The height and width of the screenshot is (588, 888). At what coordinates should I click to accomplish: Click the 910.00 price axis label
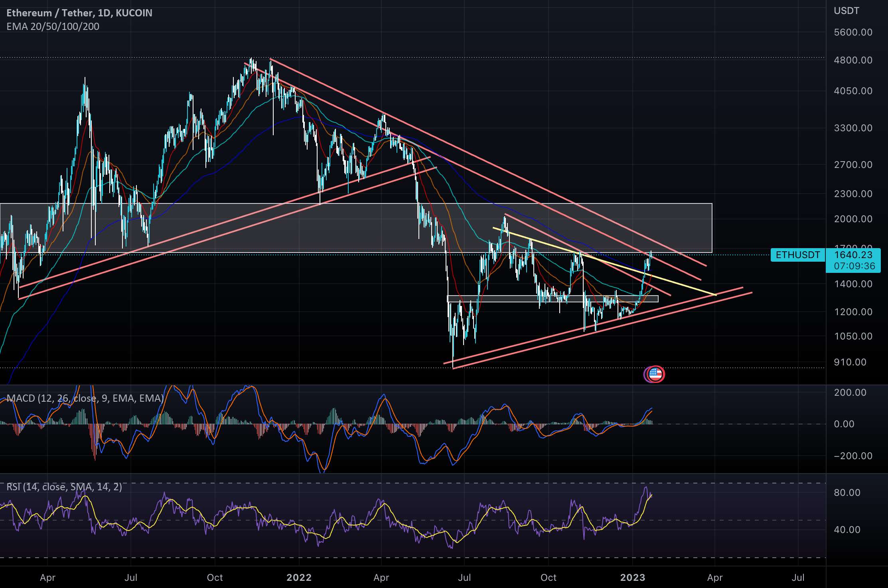tap(850, 362)
